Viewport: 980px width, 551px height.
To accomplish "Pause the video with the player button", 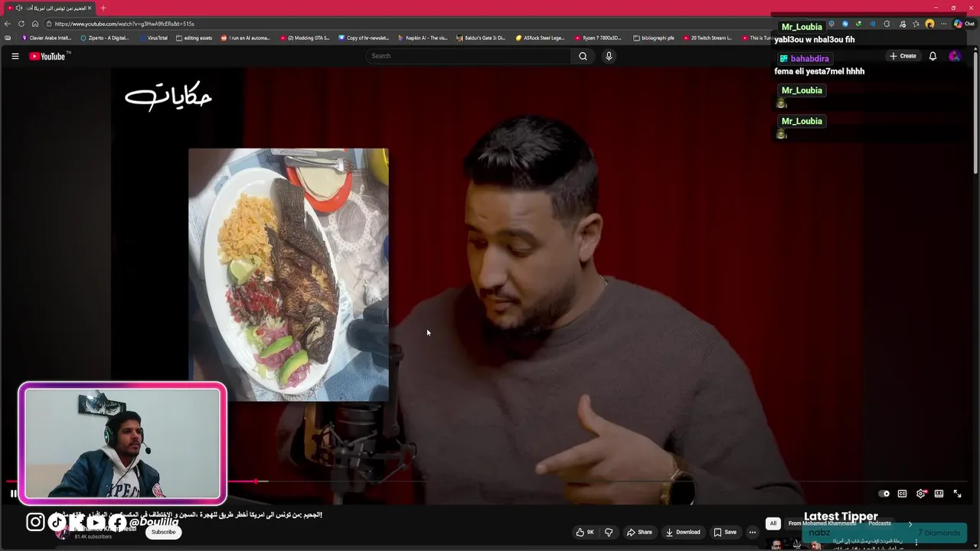I will coord(13,494).
